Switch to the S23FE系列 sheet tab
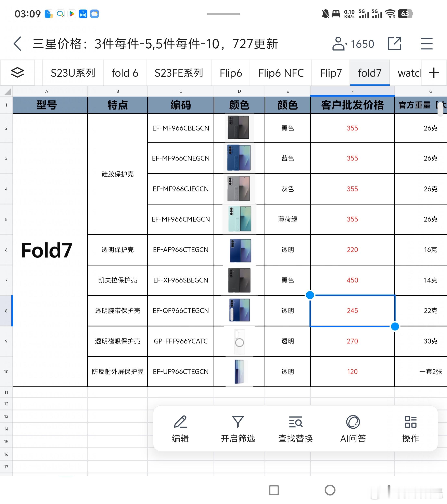Image resolution: width=447 pixels, height=504 pixels. 179,73
